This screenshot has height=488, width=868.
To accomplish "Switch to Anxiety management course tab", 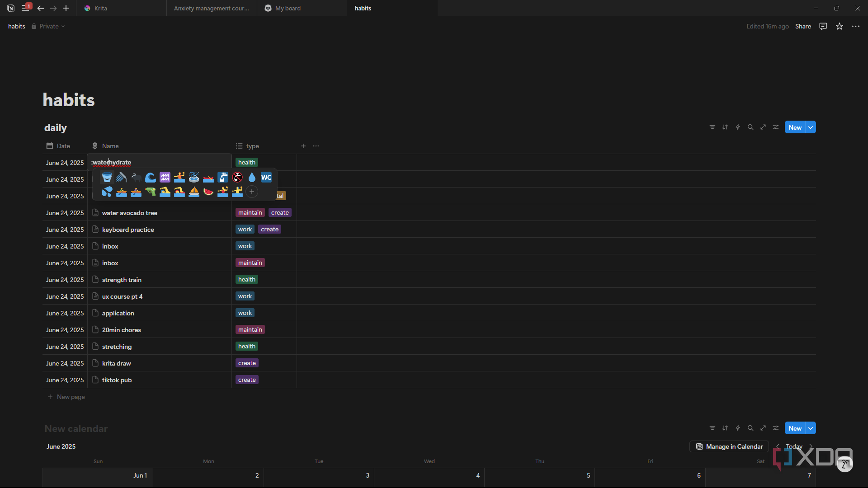I will click(212, 8).
